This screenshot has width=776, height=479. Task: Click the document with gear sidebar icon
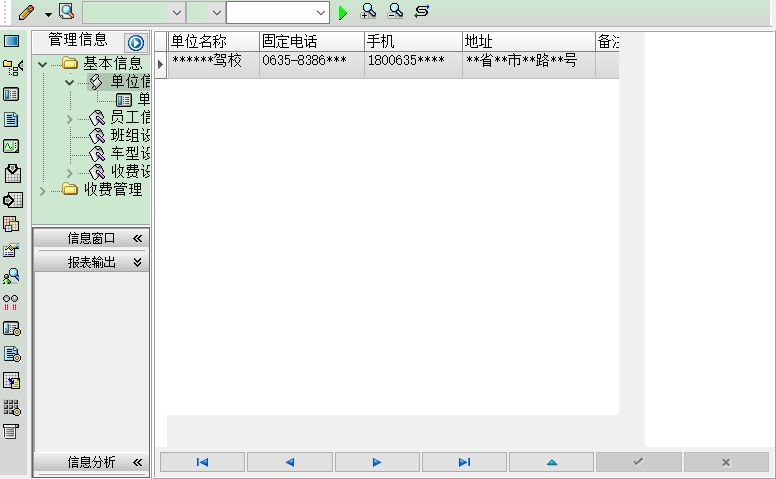click(12, 354)
